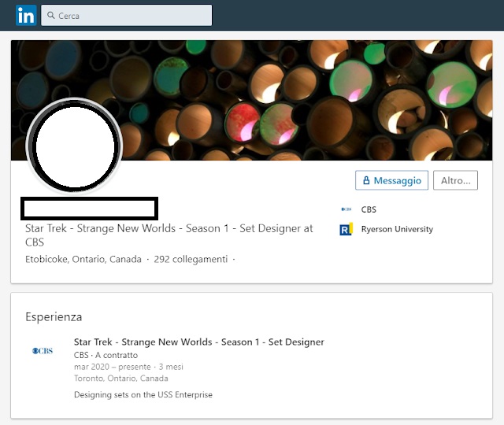This screenshot has height=425, width=504.
Task: Click 'CBS · A contratto' text
Action: 106,355
